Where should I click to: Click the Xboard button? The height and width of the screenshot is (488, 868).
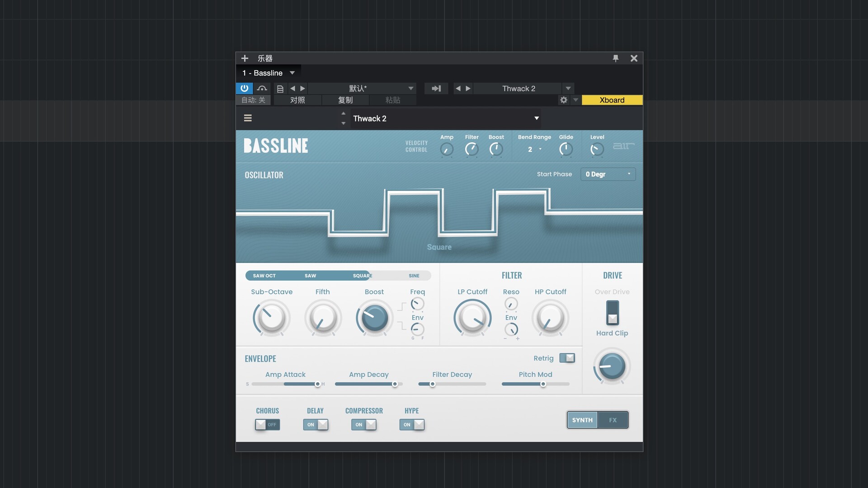pyautogui.click(x=612, y=100)
